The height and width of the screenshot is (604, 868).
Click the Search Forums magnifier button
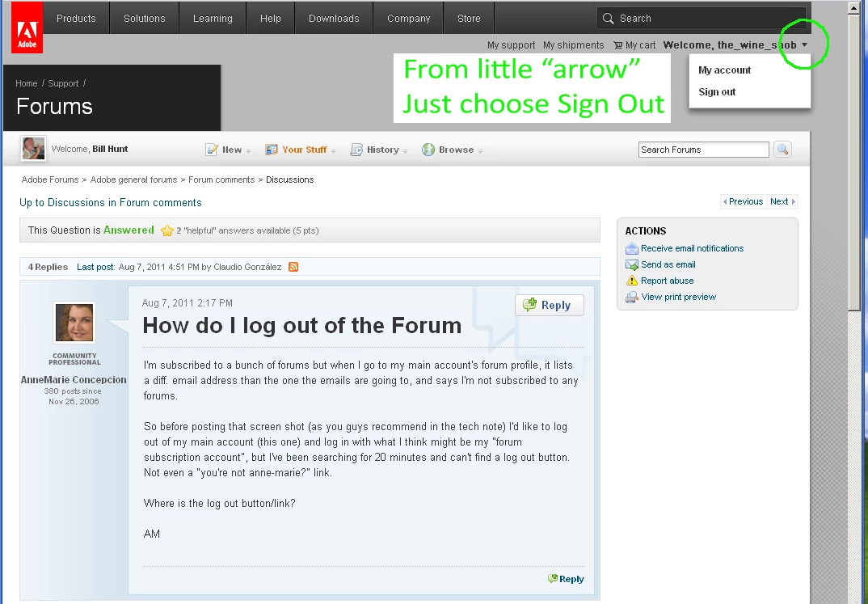(x=782, y=150)
